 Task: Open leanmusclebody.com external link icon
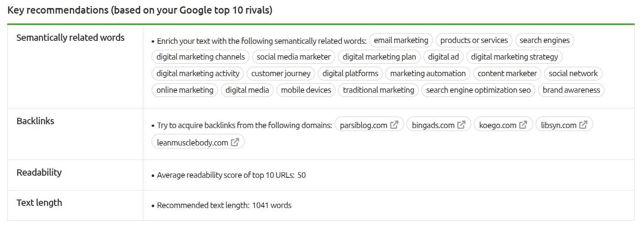(x=235, y=142)
